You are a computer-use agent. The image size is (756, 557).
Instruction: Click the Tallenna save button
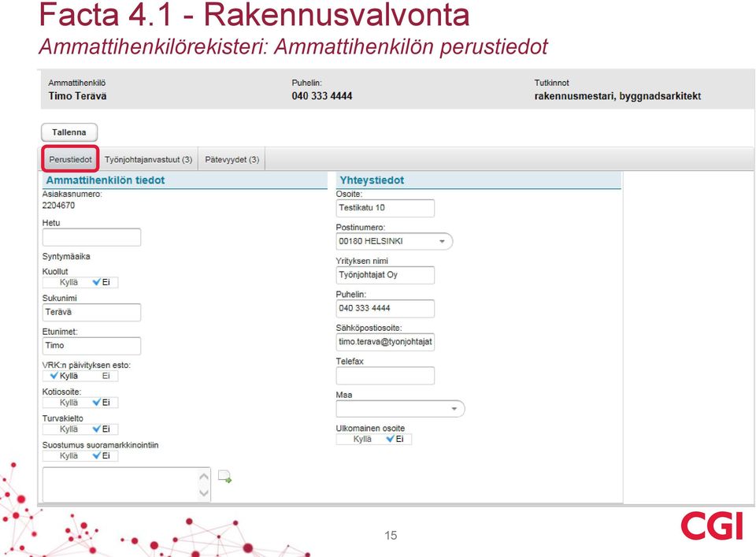coord(69,132)
